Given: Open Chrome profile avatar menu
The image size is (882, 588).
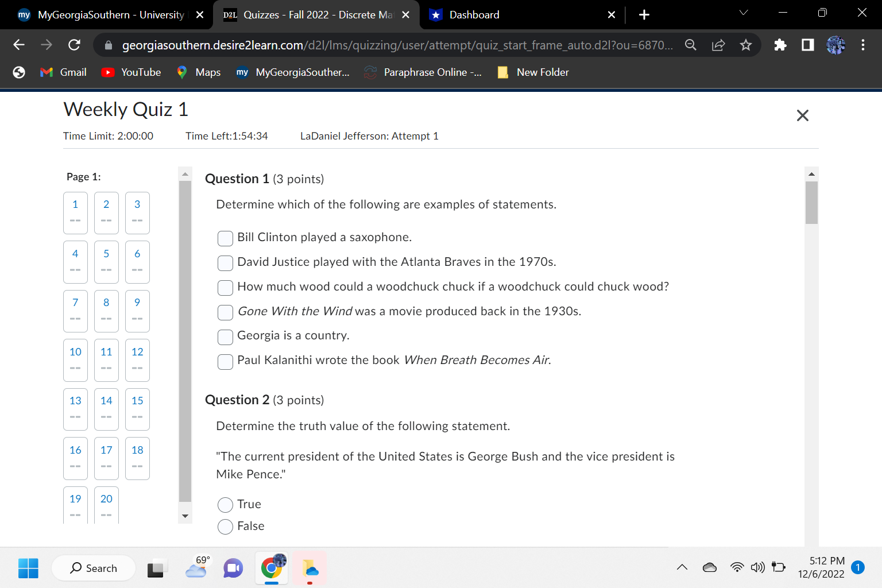Looking at the screenshot, I should (x=835, y=45).
